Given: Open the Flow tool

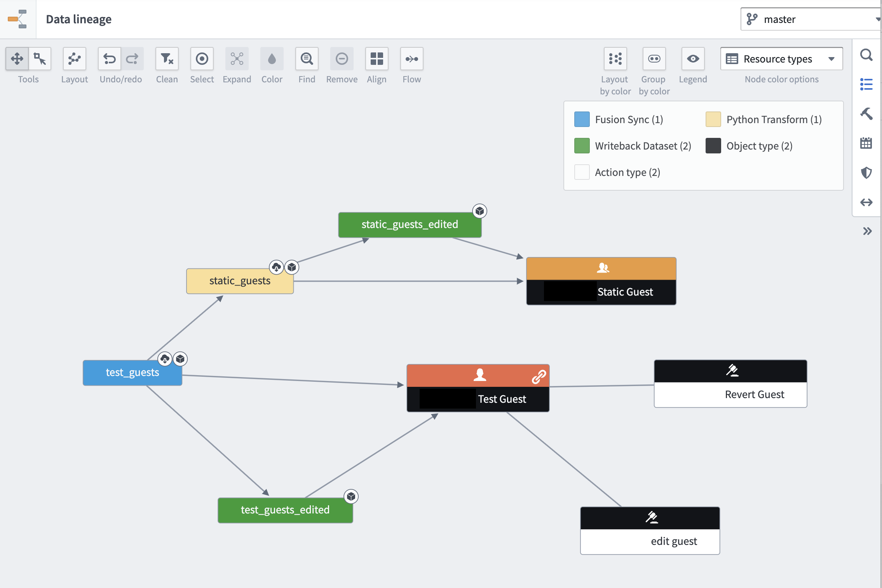Looking at the screenshot, I should [x=411, y=59].
